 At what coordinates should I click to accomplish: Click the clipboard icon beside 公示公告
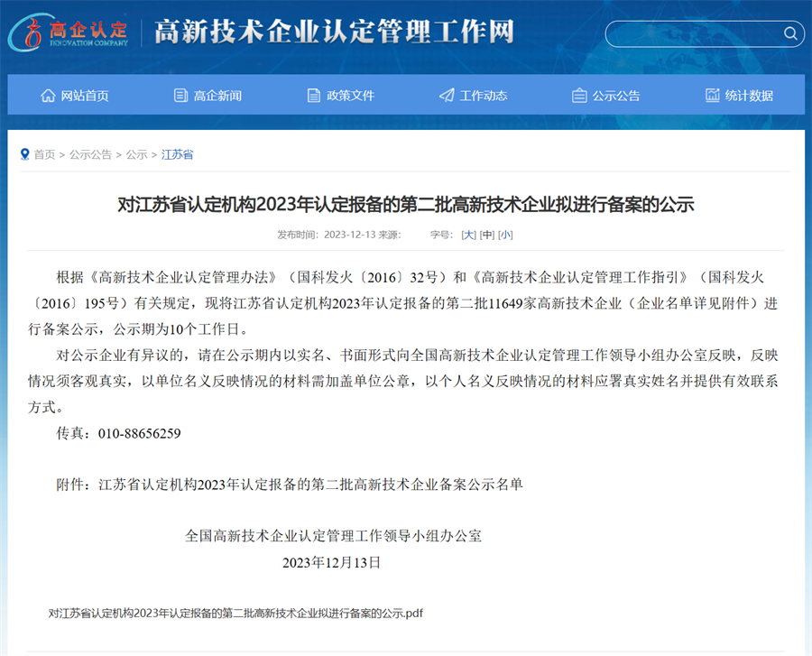click(579, 96)
